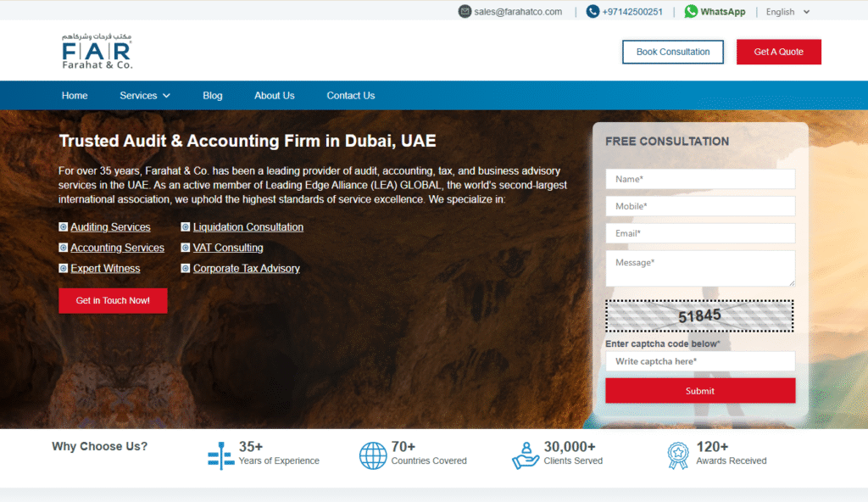This screenshot has width=868, height=502.
Task: Click the Get in Touch Now! button
Action: pyautogui.click(x=113, y=300)
